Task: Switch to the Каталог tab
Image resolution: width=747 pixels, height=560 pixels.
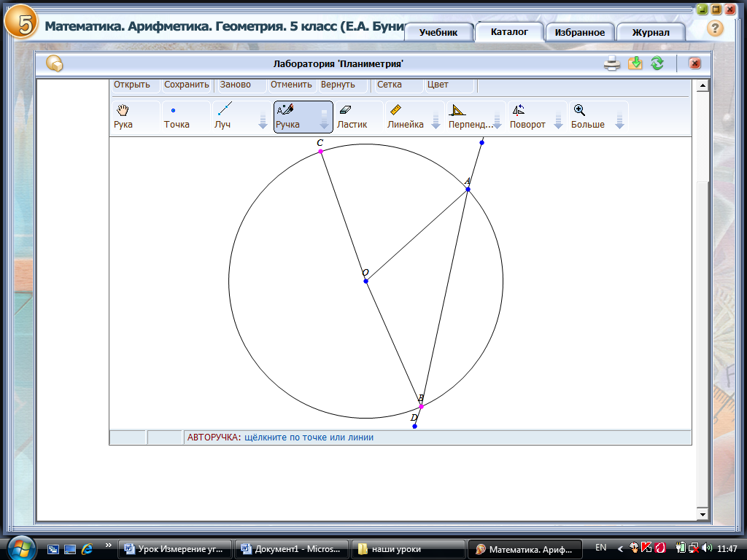Action: [509, 32]
